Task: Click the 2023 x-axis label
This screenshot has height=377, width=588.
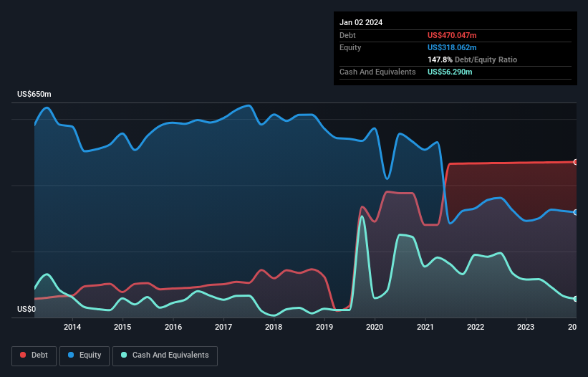Action: (x=526, y=327)
